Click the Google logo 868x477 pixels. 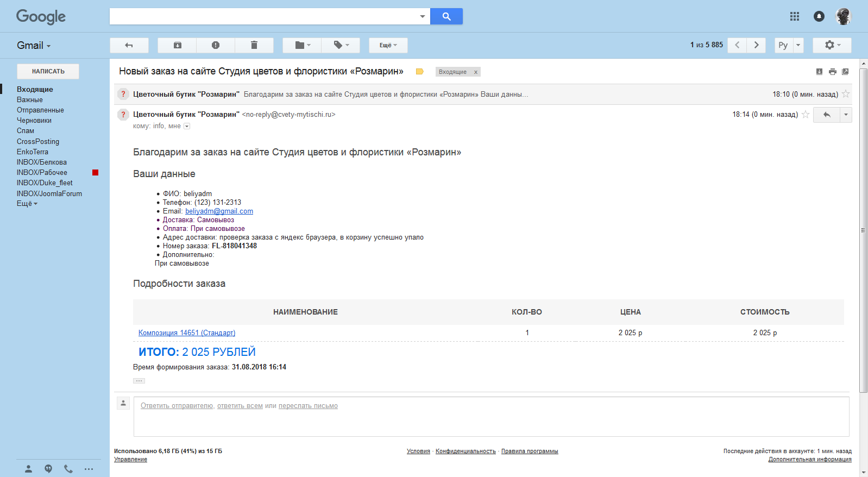point(41,17)
